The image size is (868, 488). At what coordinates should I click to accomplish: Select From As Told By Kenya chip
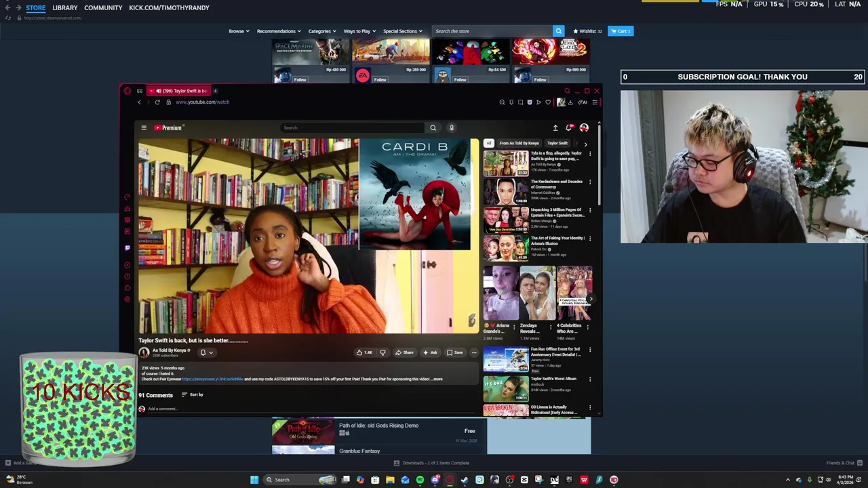coord(519,143)
